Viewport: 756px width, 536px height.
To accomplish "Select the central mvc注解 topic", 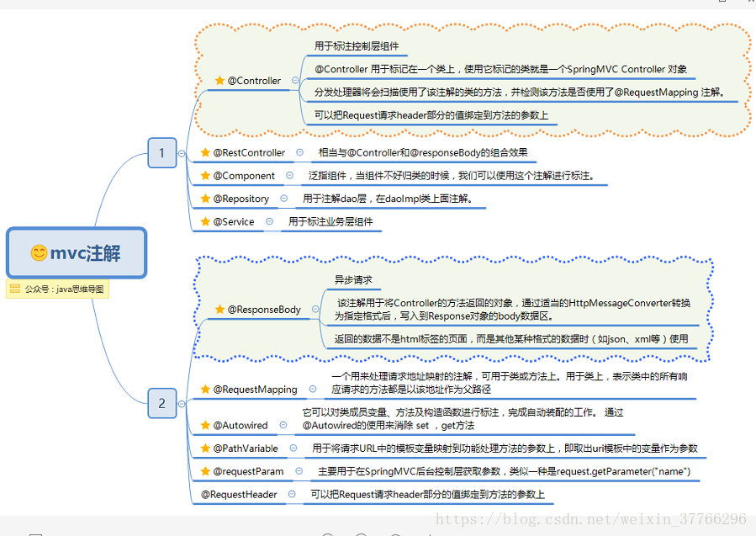I will click(77, 252).
